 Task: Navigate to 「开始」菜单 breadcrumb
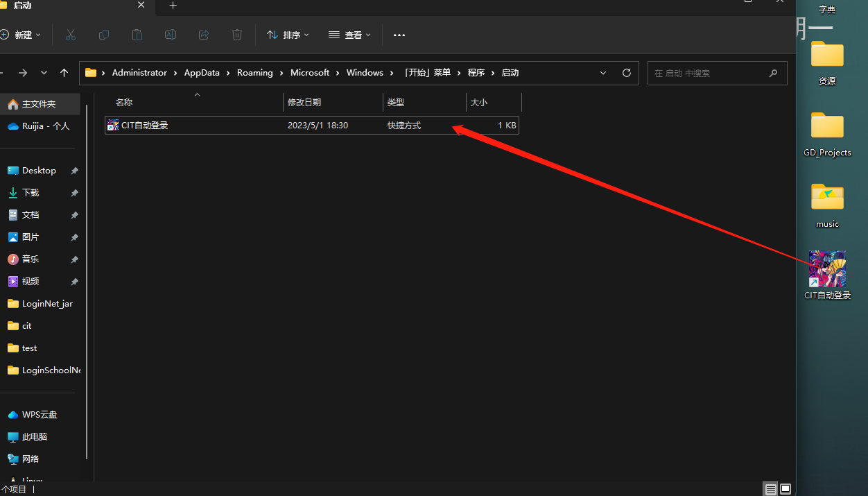click(426, 73)
